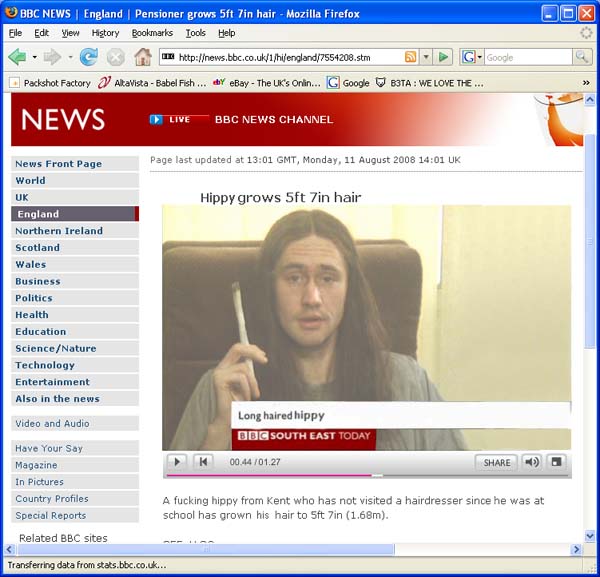Image resolution: width=600 pixels, height=577 pixels.
Task: Open the Education section link
Action: (75, 332)
